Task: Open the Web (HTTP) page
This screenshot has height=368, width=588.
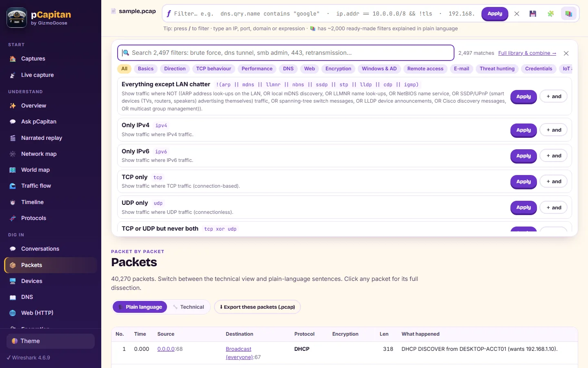Action: coord(51,313)
